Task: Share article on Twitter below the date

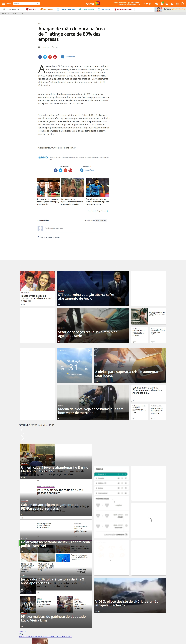Action: pos(45,57)
